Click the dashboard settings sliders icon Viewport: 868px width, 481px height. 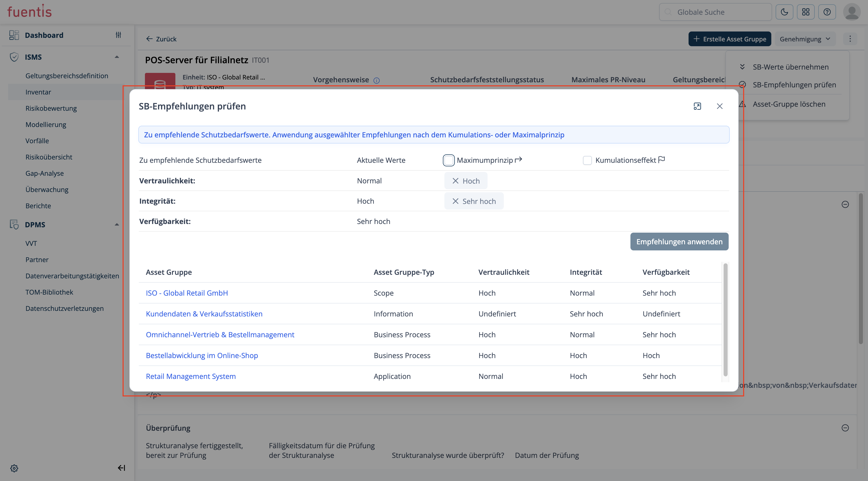pyautogui.click(x=118, y=35)
